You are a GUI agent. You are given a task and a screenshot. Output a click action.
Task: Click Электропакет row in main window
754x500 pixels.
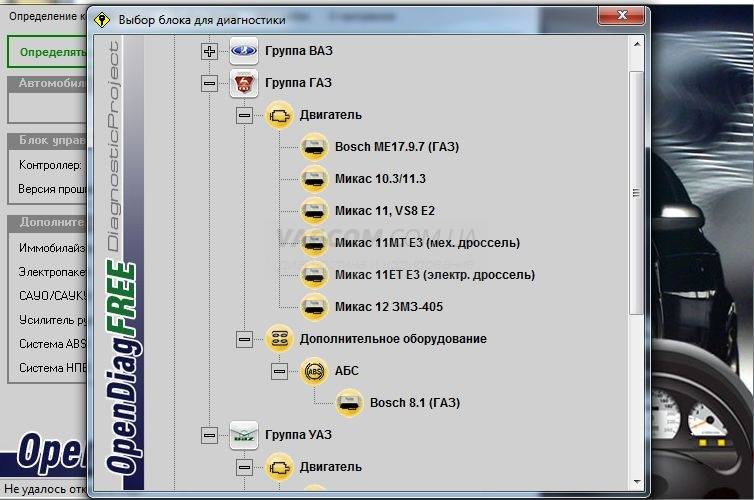pos(52,272)
